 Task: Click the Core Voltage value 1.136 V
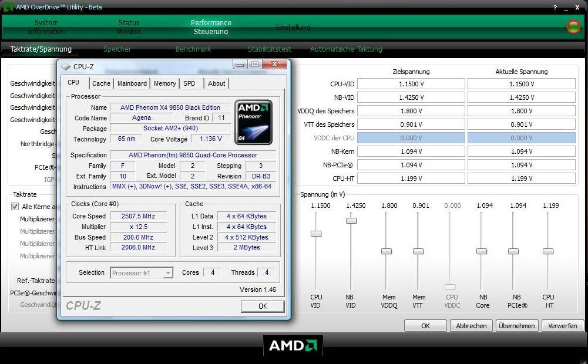[x=211, y=139]
